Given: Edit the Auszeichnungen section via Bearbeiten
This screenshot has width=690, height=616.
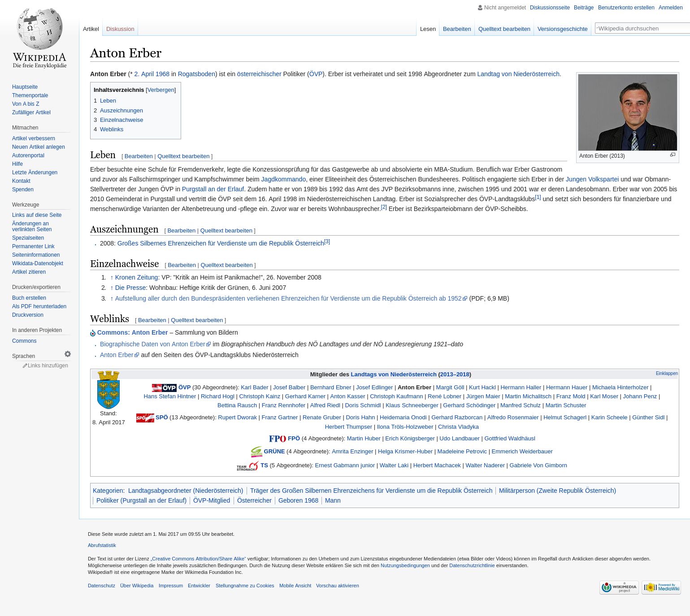Looking at the screenshot, I should [182, 231].
